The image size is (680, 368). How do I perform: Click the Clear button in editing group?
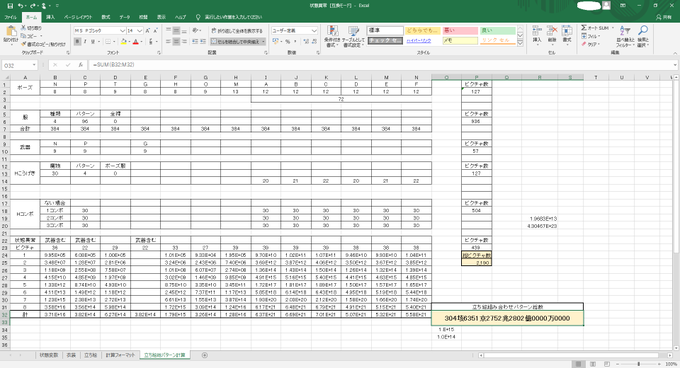tap(590, 44)
